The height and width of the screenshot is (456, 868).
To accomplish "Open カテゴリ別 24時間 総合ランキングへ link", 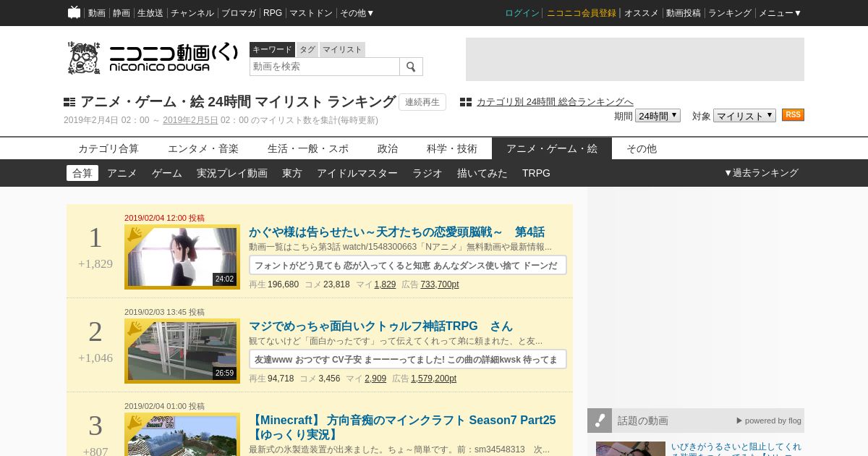I will [x=555, y=102].
